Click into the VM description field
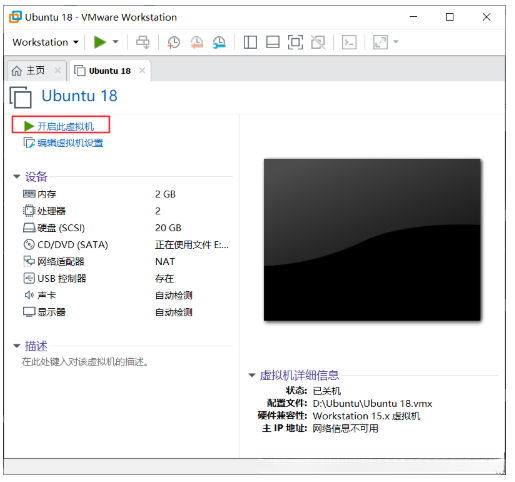 [85, 362]
